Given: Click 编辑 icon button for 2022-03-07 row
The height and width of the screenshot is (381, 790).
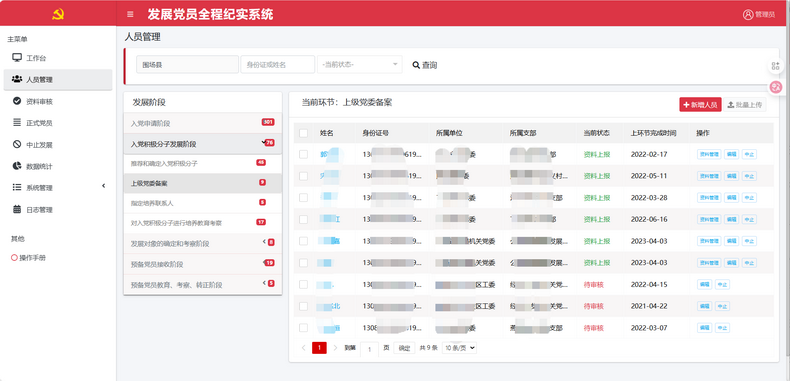Looking at the screenshot, I should [x=705, y=328].
